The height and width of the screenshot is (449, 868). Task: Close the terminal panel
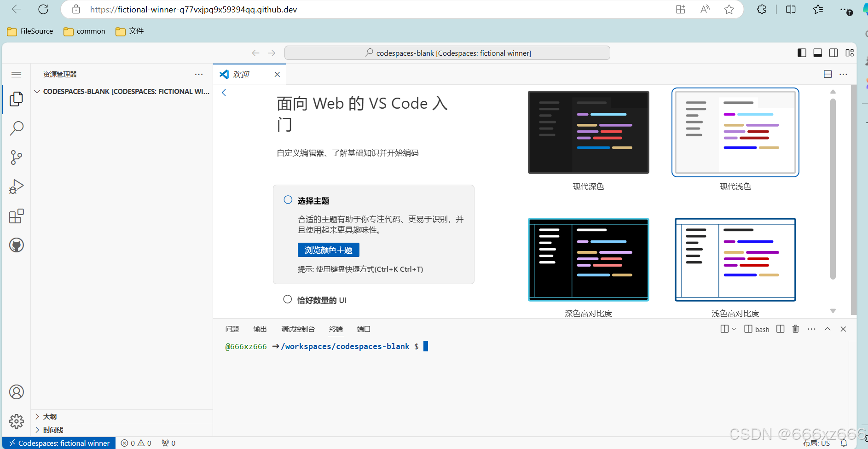[x=843, y=329]
